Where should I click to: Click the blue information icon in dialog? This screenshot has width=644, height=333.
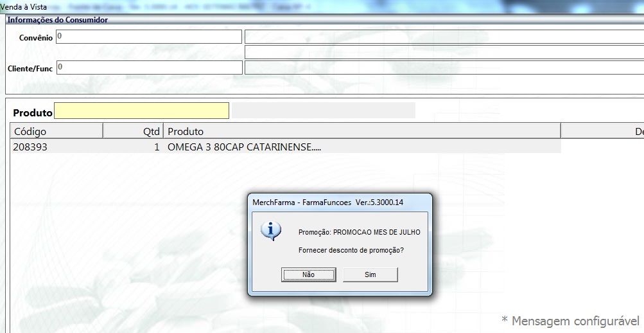click(x=274, y=230)
